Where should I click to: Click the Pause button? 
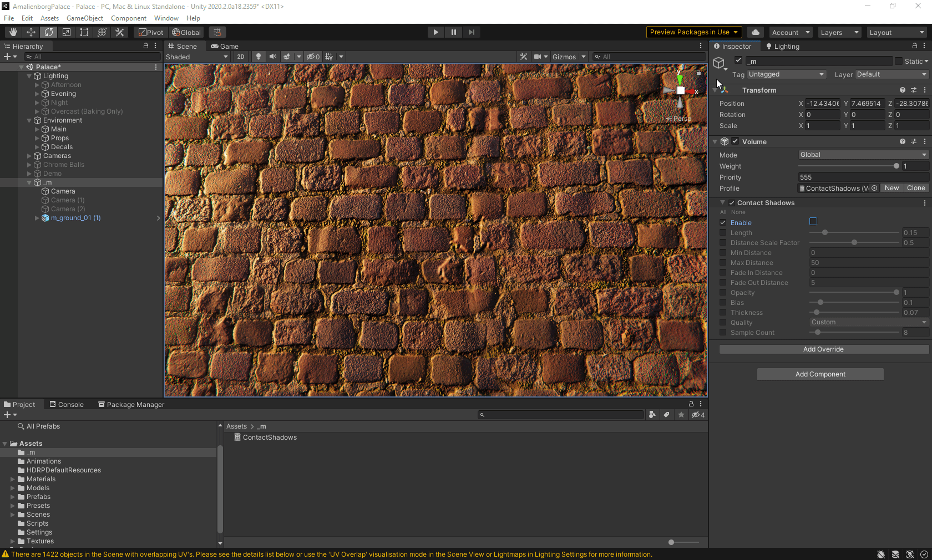pos(453,32)
